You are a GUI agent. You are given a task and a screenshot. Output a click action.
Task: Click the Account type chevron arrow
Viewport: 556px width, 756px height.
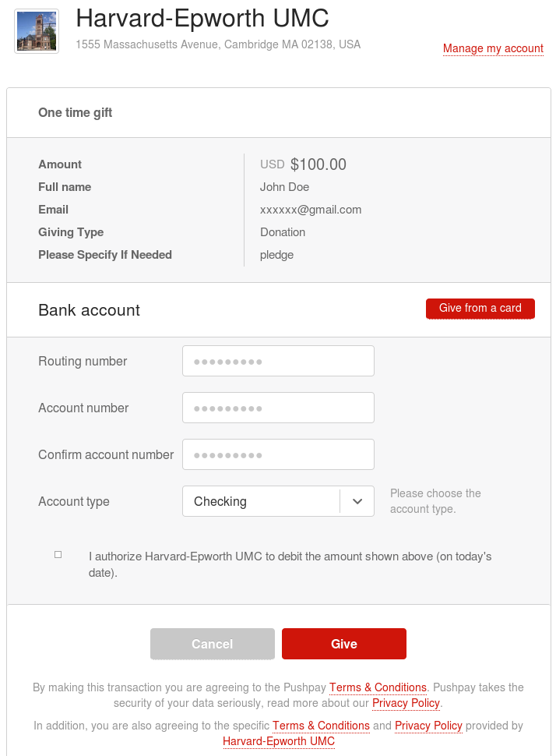pyautogui.click(x=357, y=501)
